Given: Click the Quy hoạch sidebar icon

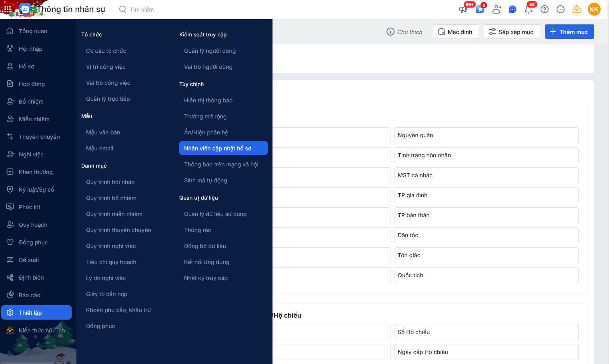Looking at the screenshot, I should (10, 224).
